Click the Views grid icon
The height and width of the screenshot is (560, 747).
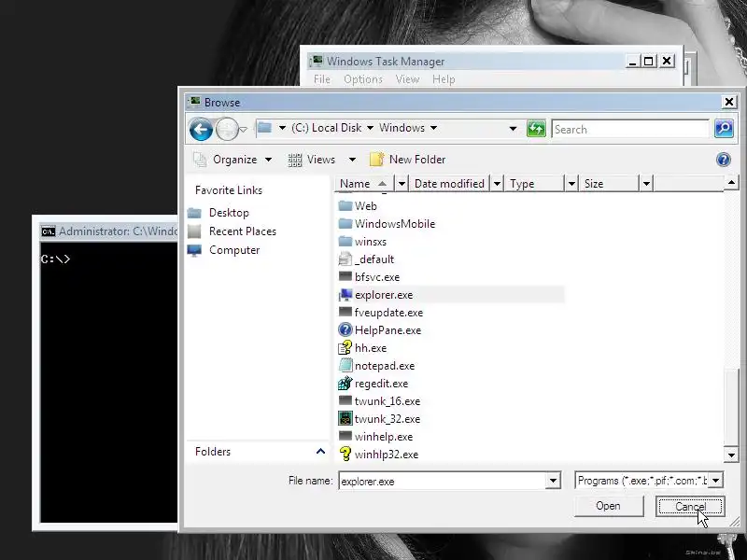click(295, 160)
